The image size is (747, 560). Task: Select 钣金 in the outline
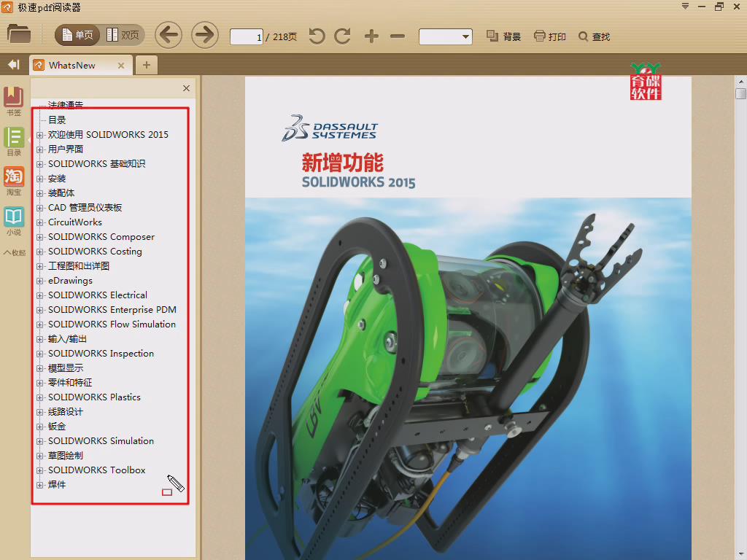pyautogui.click(x=57, y=426)
